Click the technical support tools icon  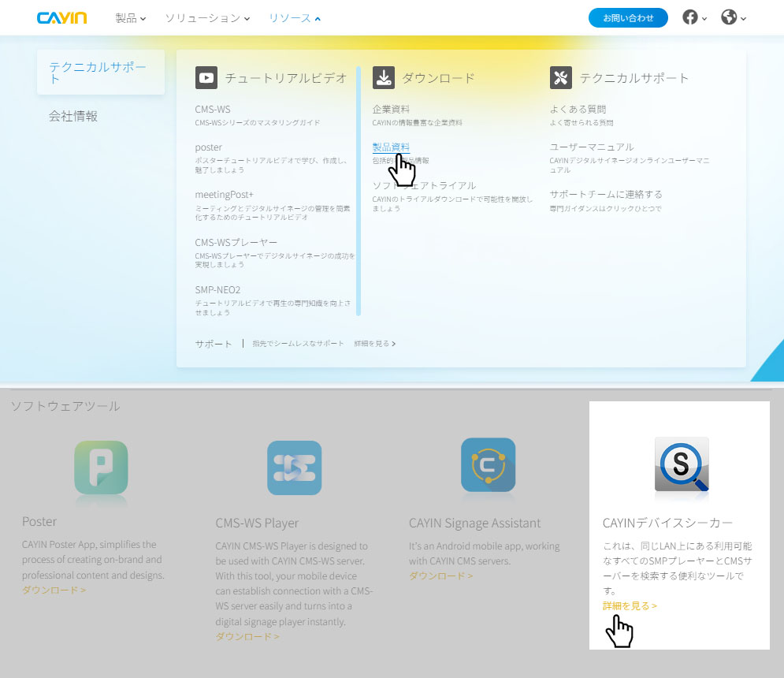560,77
